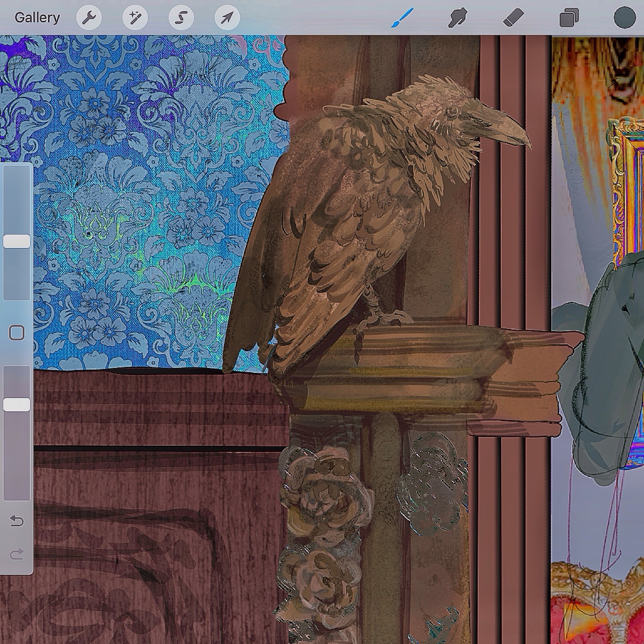Open the active color circle
The height and width of the screenshot is (644, 644).
click(624, 18)
